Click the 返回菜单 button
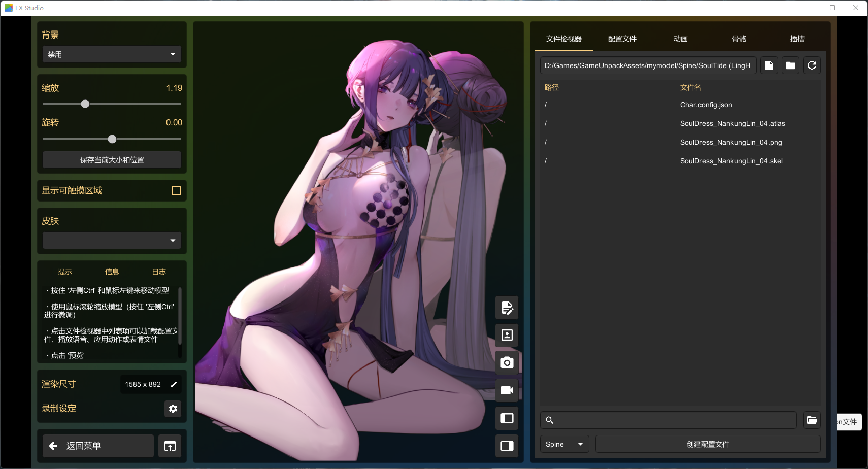The width and height of the screenshot is (868, 469). point(98,446)
